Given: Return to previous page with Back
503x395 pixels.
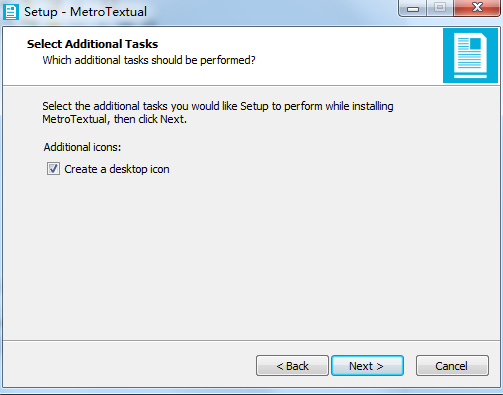Looking at the screenshot, I should click(x=292, y=366).
